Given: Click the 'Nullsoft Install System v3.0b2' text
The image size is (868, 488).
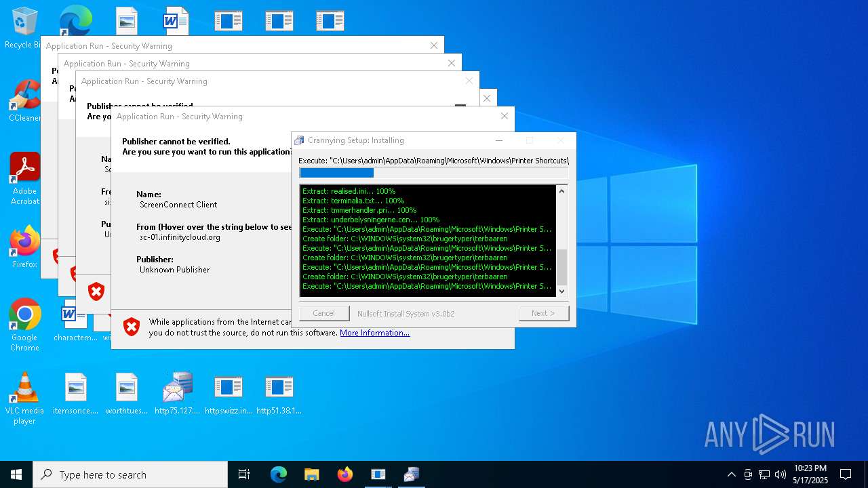Looking at the screenshot, I should [x=406, y=314].
